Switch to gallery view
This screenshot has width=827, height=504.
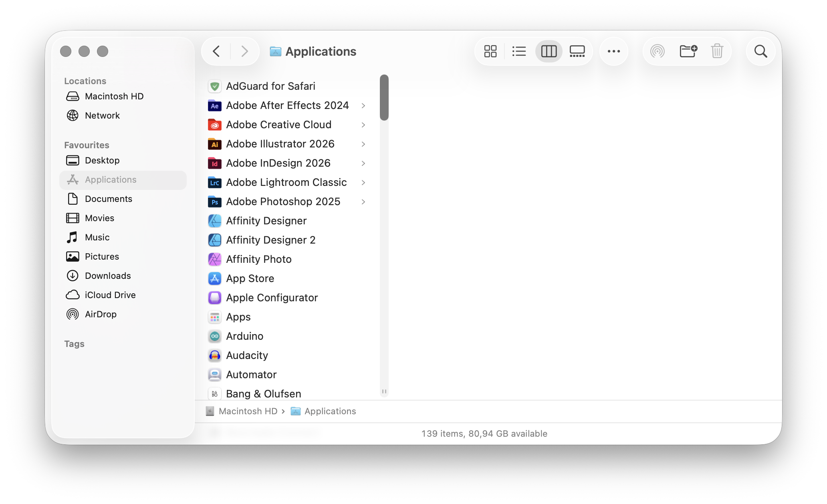tap(577, 51)
